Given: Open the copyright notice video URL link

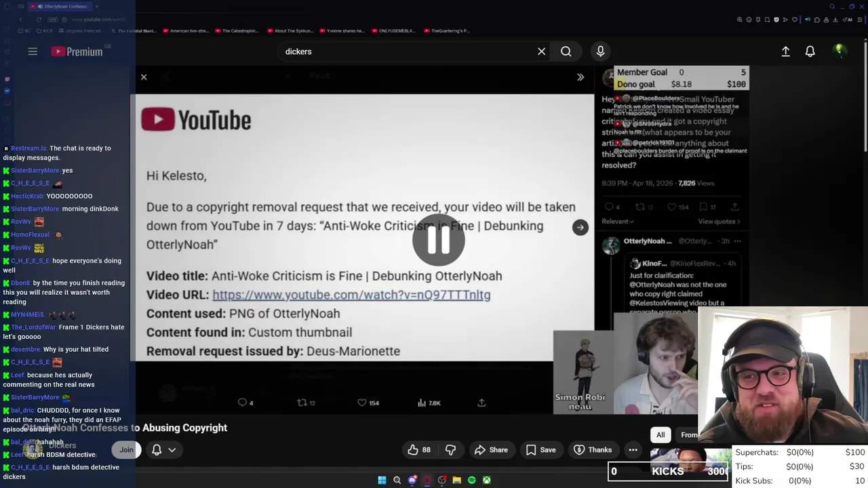Looking at the screenshot, I should (351, 295).
